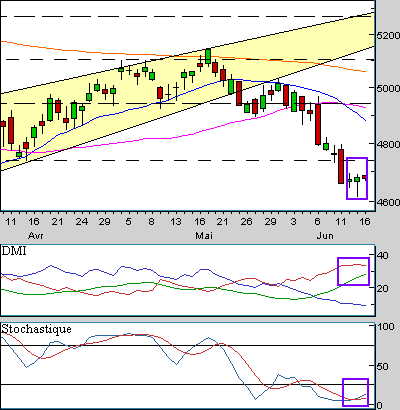This screenshot has height=410, width=400.
Task: Click the date 16 under June
Action: click(365, 221)
